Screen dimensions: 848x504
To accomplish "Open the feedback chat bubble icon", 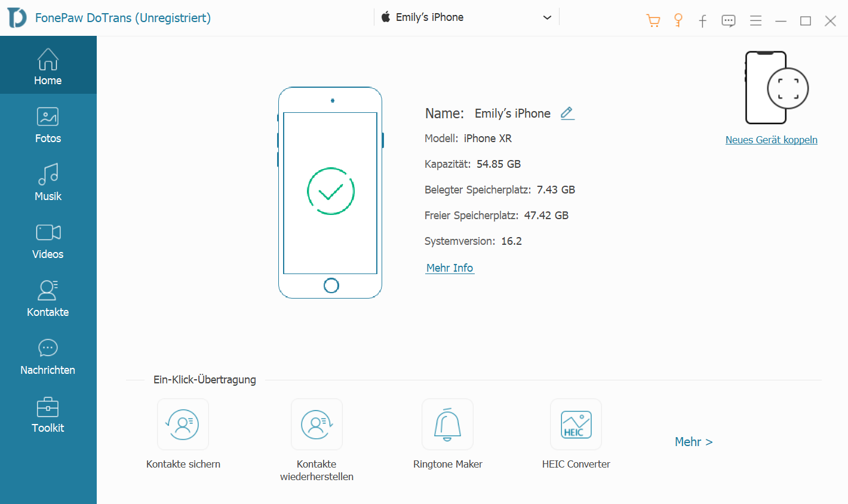I will 729,21.
